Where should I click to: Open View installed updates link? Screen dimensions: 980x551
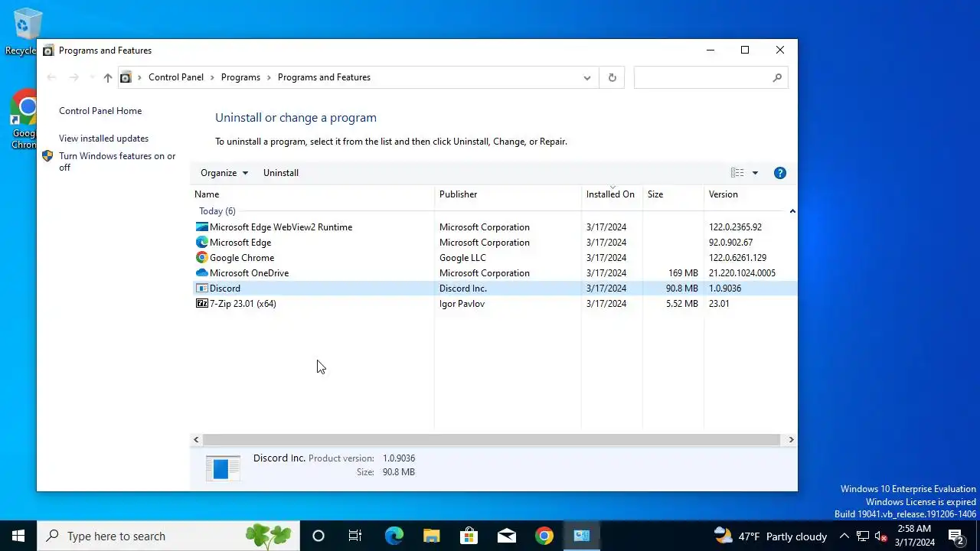coord(103,139)
